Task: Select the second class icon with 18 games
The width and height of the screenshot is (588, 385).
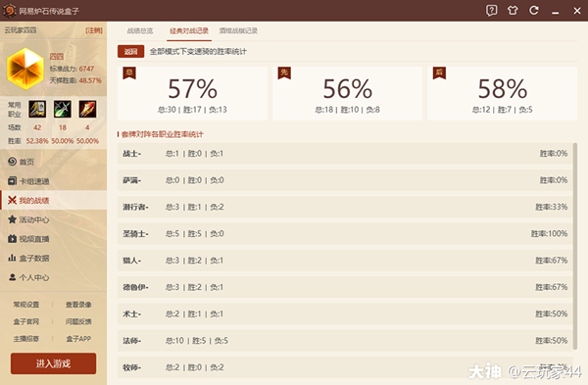Action: (63, 109)
